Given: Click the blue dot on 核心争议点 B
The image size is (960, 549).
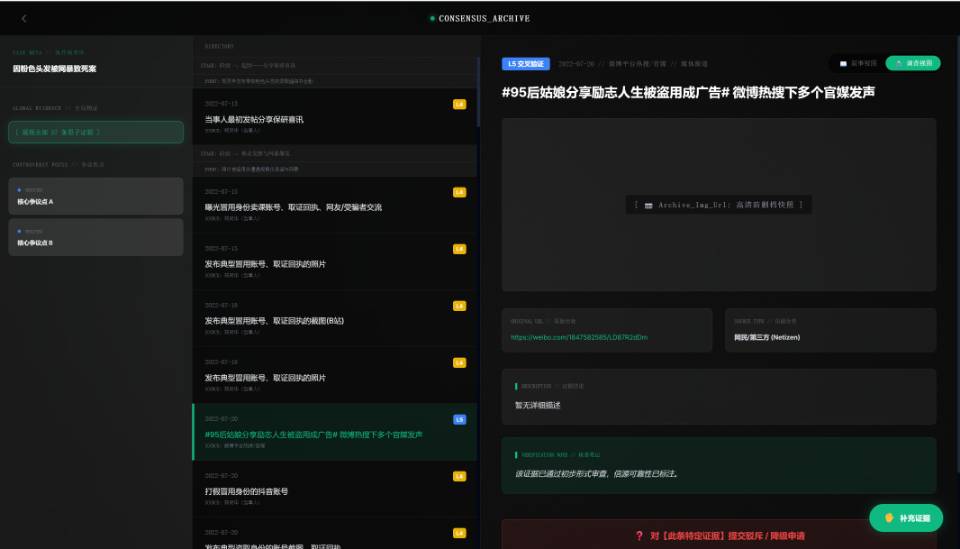Looking at the screenshot, I should pyautogui.click(x=19, y=231).
